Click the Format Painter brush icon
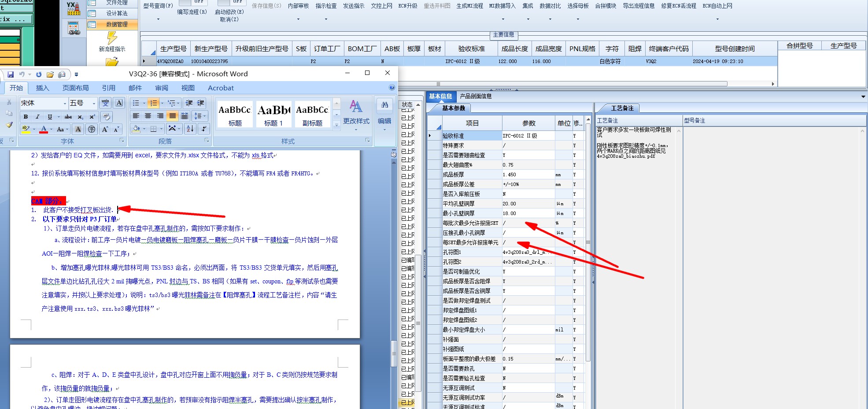The height and width of the screenshot is (409, 868). [9, 125]
